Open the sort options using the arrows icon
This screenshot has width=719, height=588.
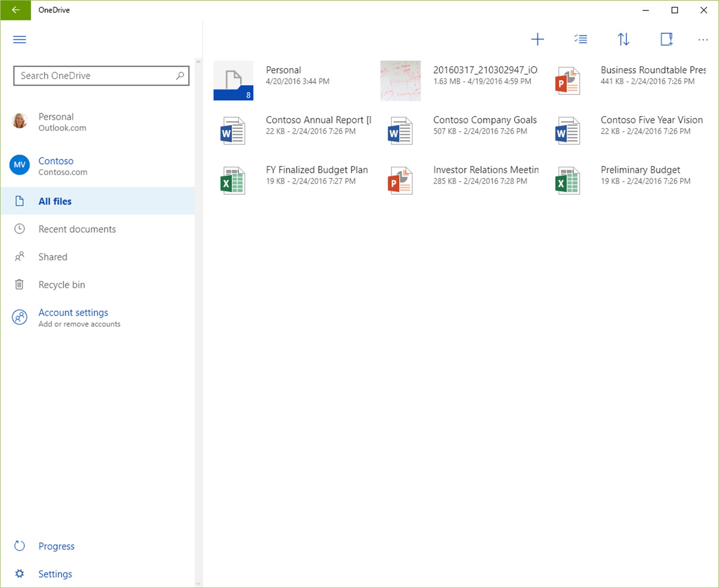624,39
